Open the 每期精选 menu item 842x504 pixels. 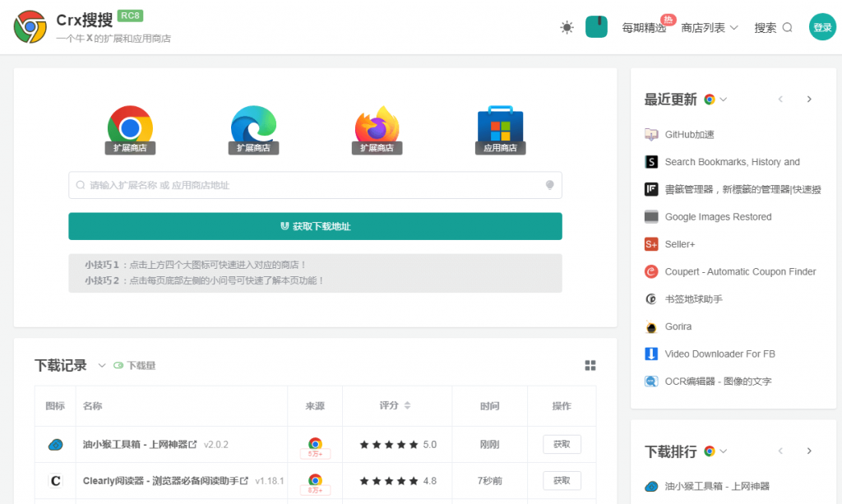click(x=645, y=26)
